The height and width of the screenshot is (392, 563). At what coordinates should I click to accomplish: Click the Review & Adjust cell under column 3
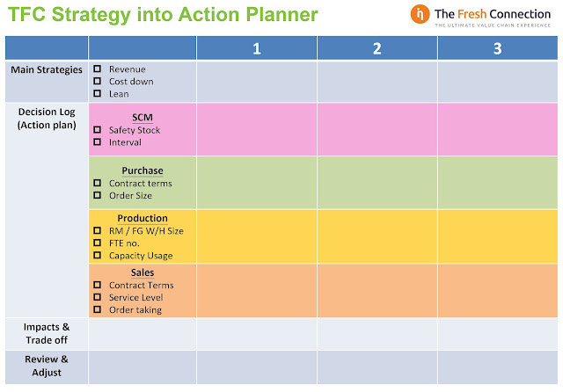click(x=498, y=367)
